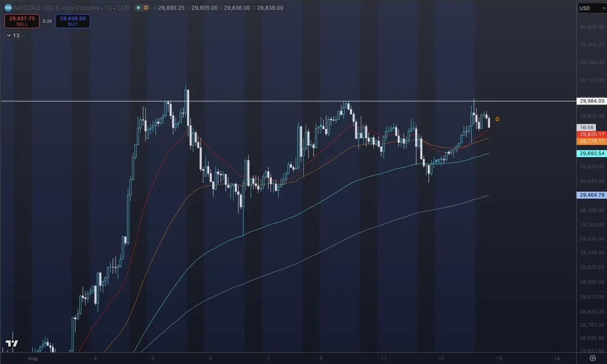Open chart settings gear at the time axis corner
This screenshot has width=607, height=364.
pyautogui.click(x=592, y=358)
